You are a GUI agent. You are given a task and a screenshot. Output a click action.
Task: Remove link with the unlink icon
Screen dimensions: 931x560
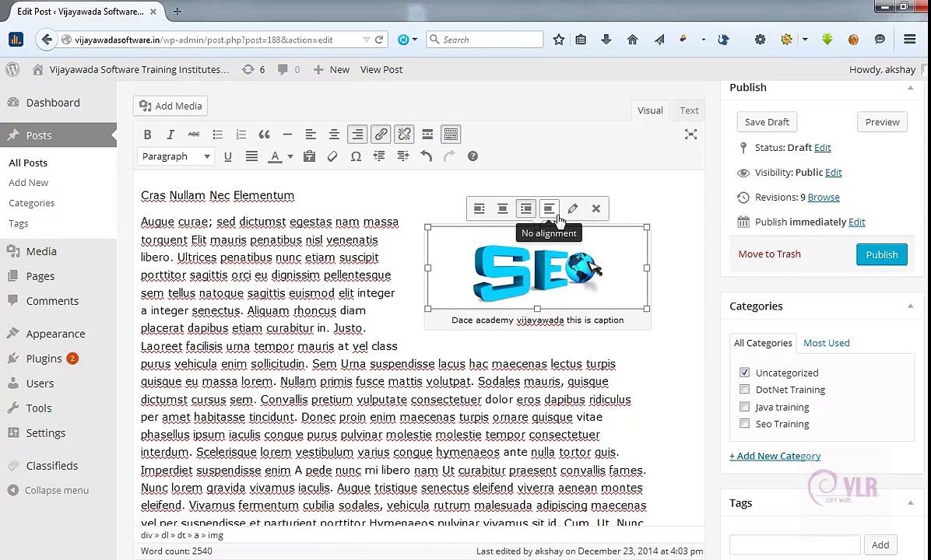click(x=404, y=135)
